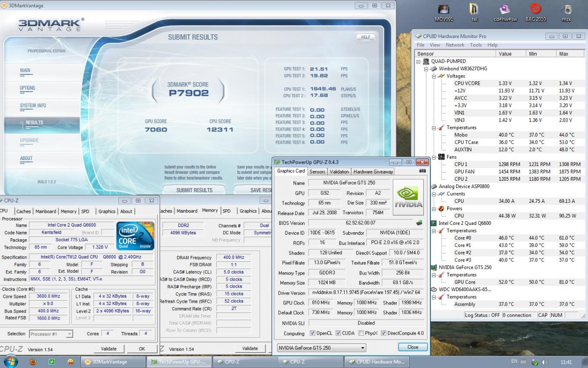
Task: Open the View menu in Hardware Monitor
Action: click(x=435, y=45)
